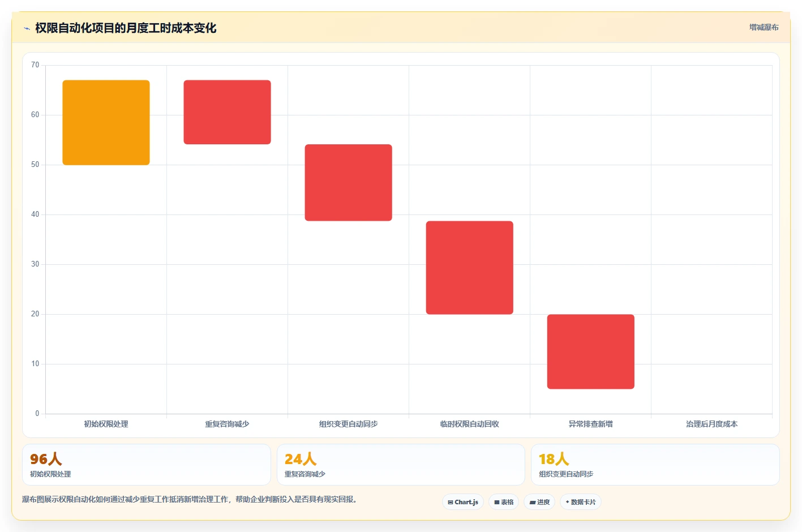802x532 pixels.
Task: Click the y-axis value 50
Action: (35, 165)
